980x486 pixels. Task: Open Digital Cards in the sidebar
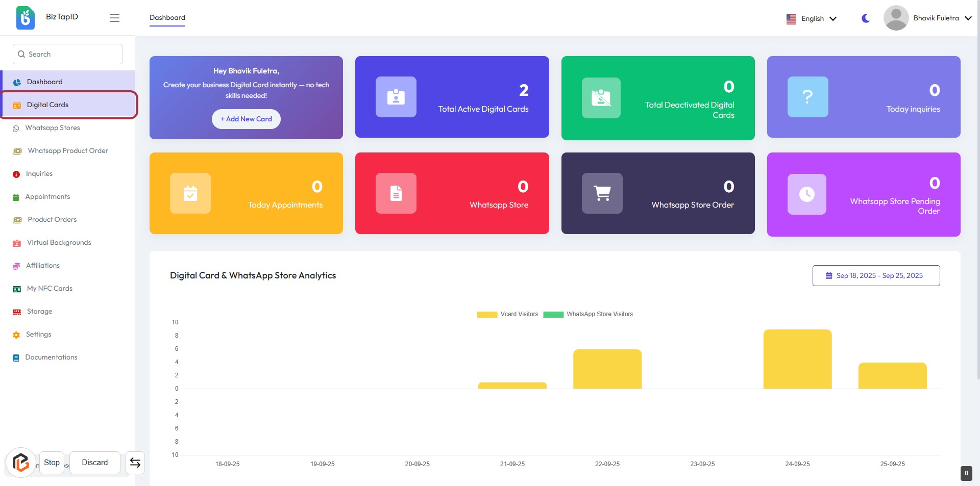point(47,105)
